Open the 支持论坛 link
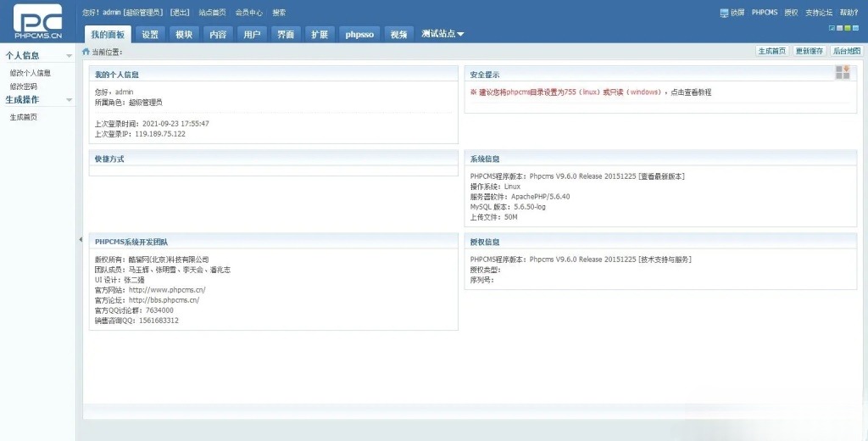 pyautogui.click(x=819, y=13)
